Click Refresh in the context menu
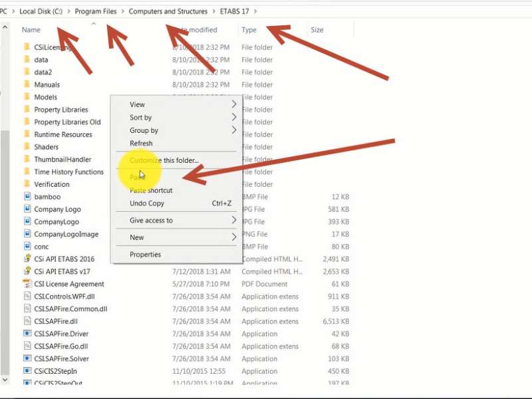The height and width of the screenshot is (399, 532). [x=141, y=143]
